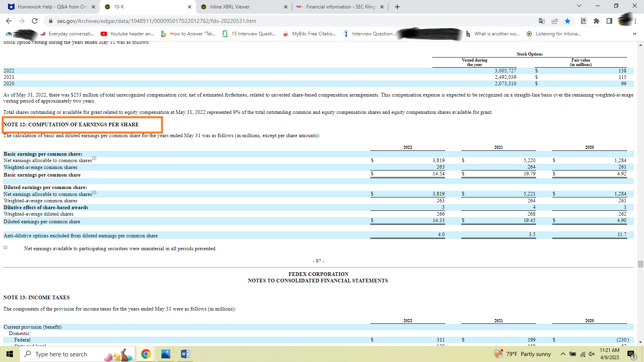Unmute the speaker icon in system tray
Screen dimensions: 644x362
[x=592, y=354]
